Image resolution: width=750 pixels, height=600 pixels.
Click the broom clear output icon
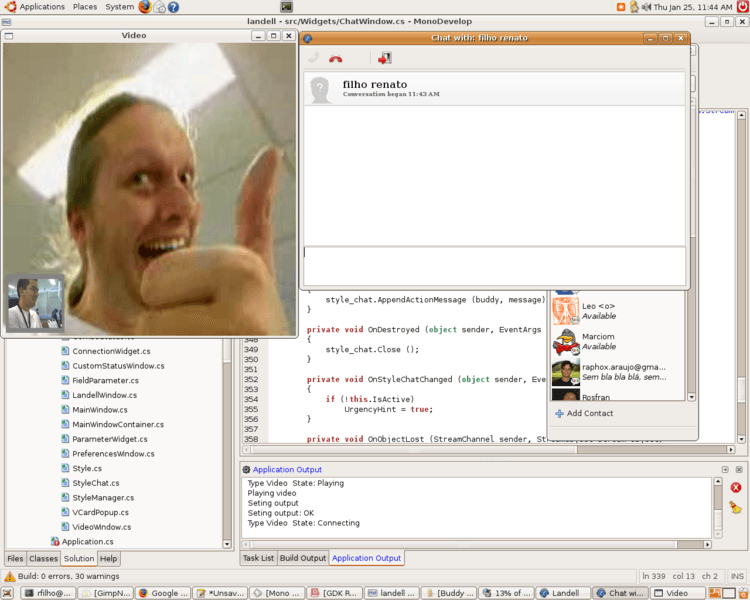(x=736, y=507)
